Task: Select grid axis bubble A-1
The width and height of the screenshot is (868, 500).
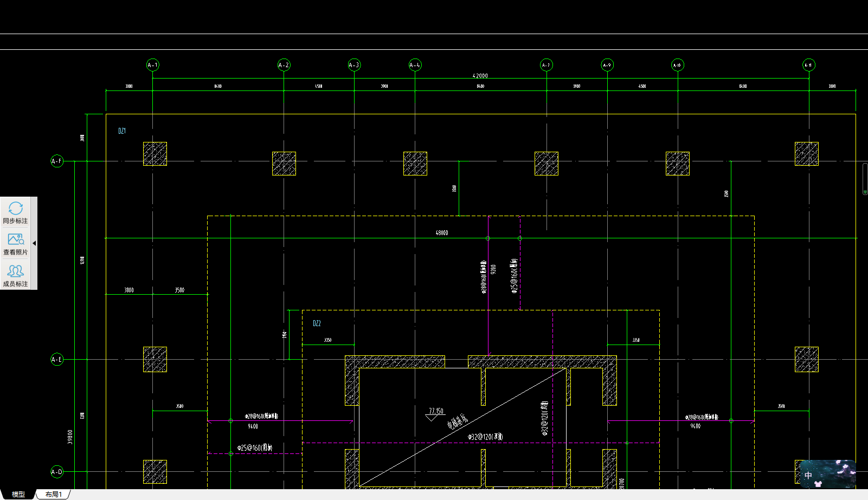Action: 153,65
